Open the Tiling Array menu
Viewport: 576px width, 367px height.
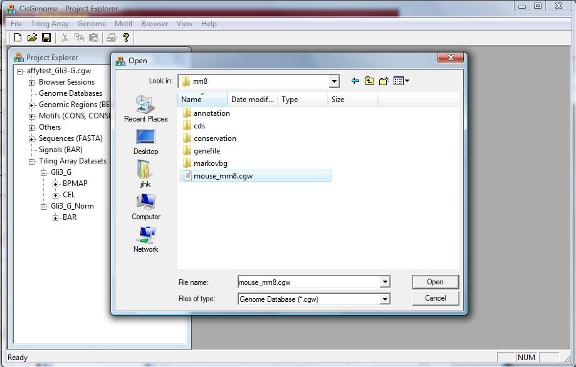tap(50, 24)
